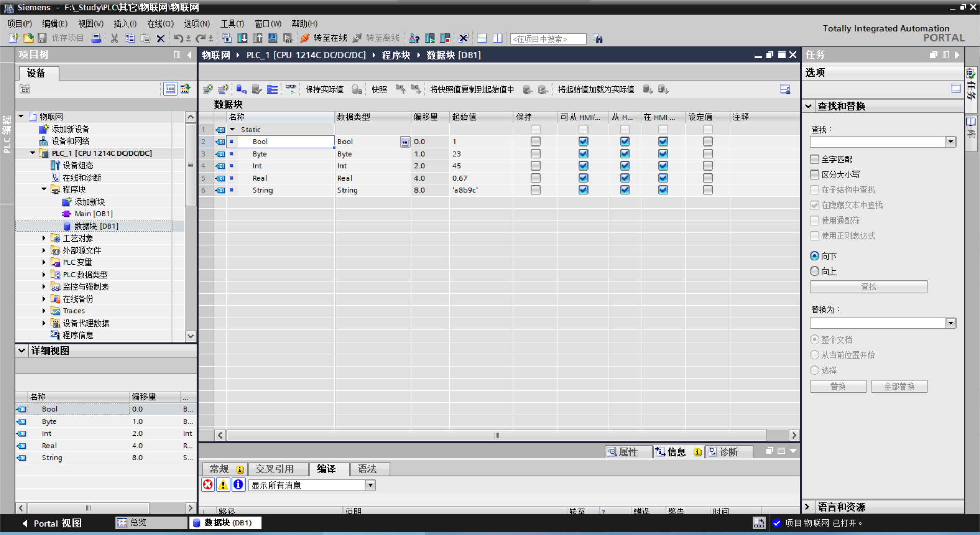Enable the whole words only checkbox
Viewport: 980px width, 535px height.
[x=815, y=159]
